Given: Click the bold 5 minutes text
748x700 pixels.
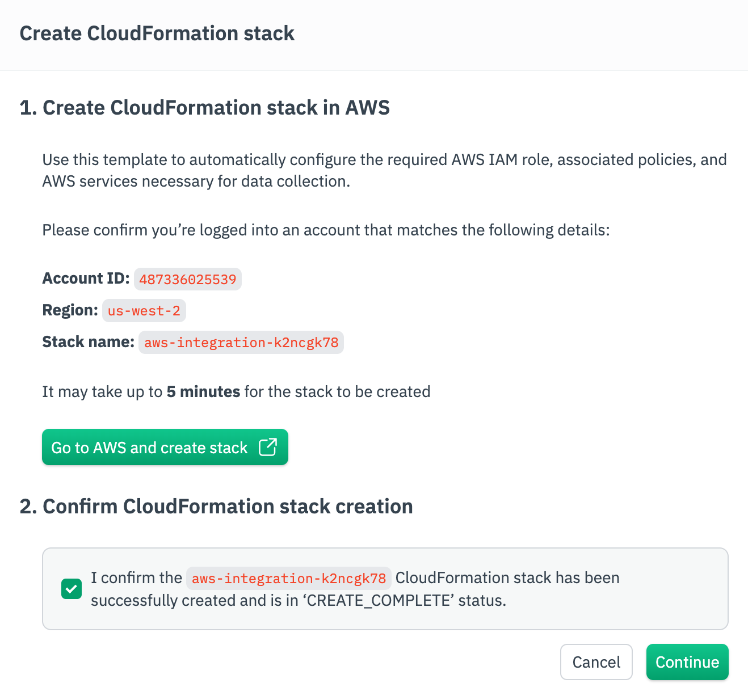Looking at the screenshot, I should click(203, 392).
